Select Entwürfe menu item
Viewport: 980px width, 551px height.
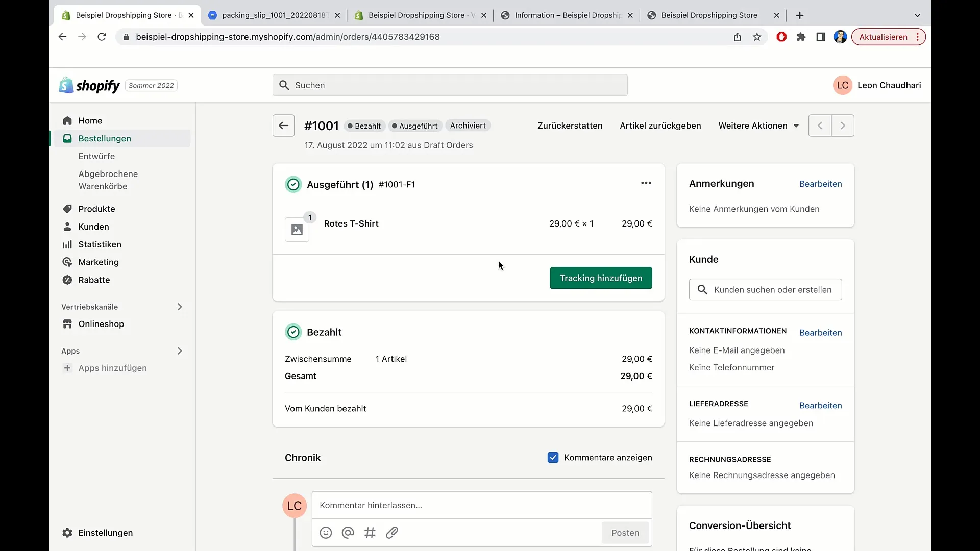click(x=96, y=156)
